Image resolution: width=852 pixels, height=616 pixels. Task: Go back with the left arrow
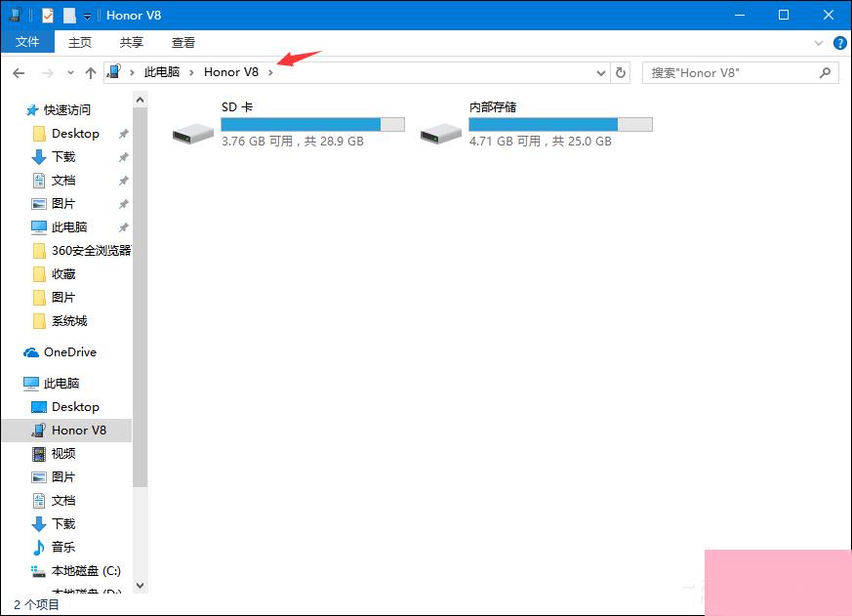[19, 73]
